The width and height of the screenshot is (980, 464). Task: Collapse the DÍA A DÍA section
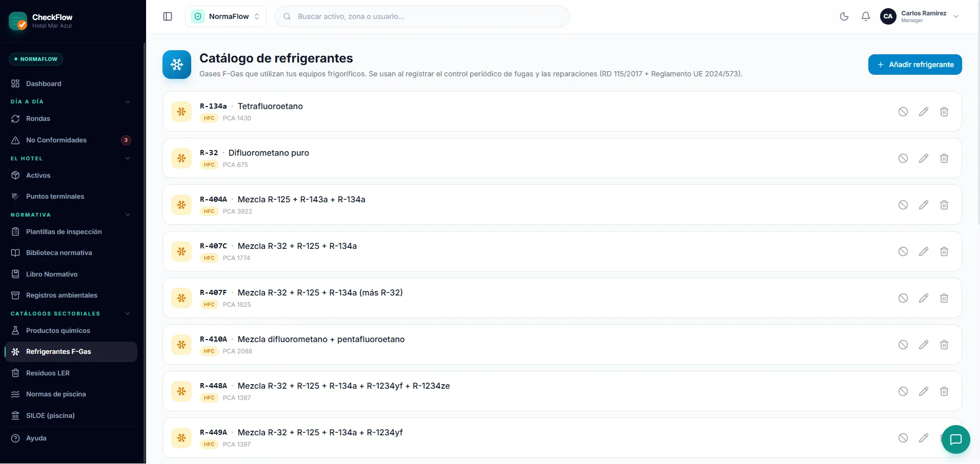(x=128, y=101)
